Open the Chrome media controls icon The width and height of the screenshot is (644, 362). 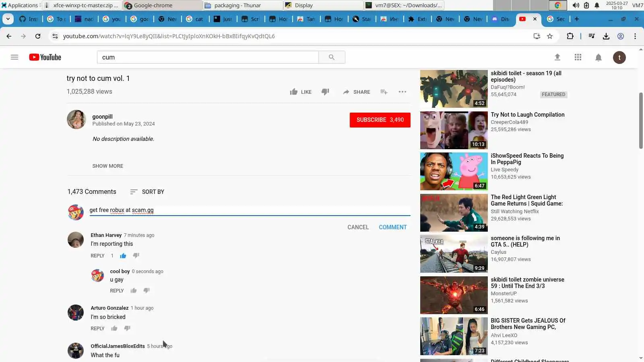point(592,36)
